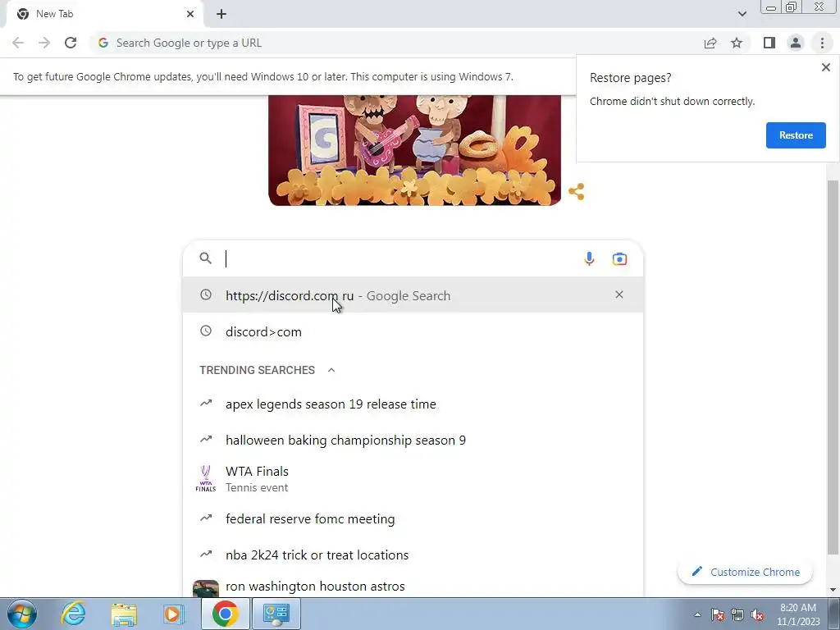Screen dimensions: 840x630
Task: Remove the discord.com ru suggestion
Action: 619,294
